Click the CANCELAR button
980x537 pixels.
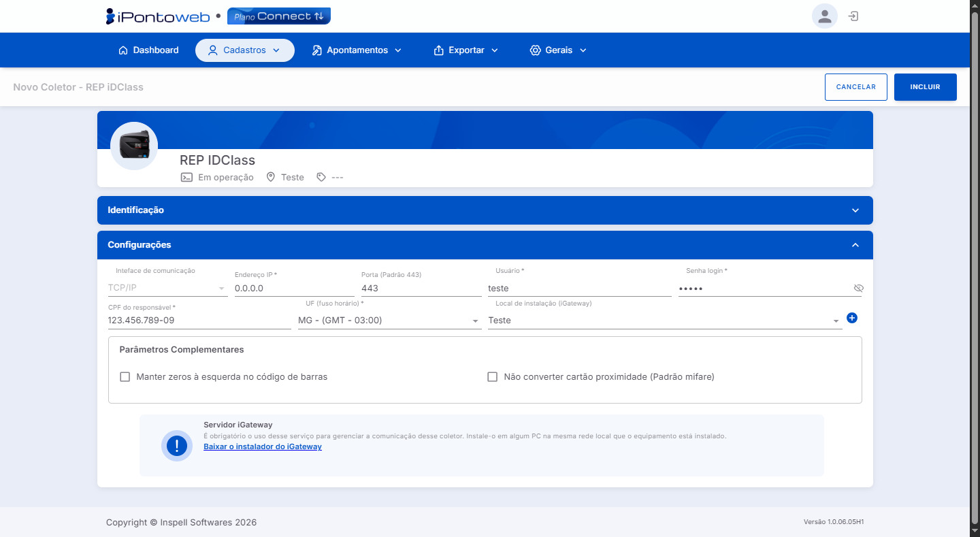pos(856,87)
